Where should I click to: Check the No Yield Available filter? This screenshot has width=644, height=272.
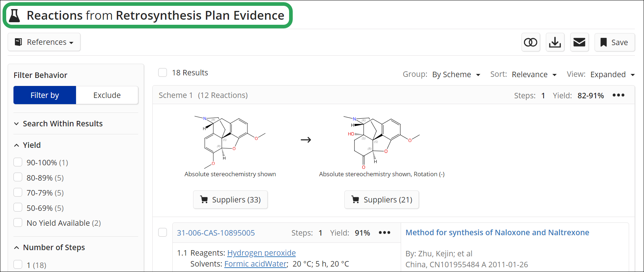coord(18,222)
